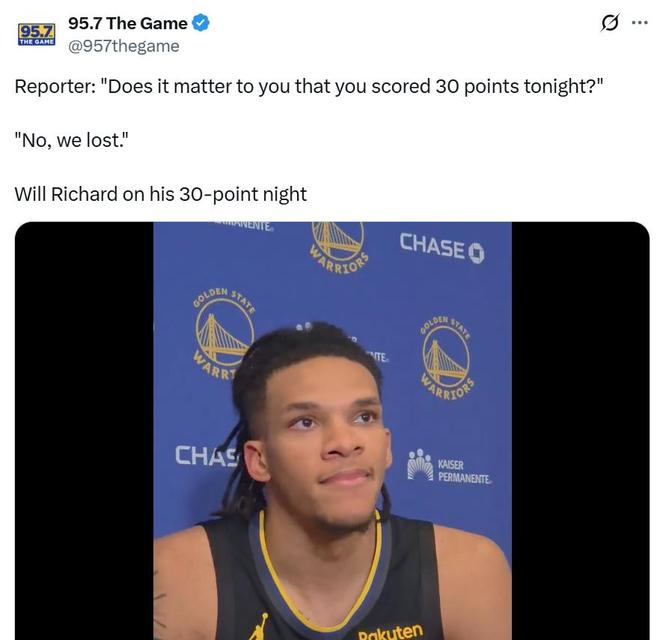Select the "No, we lost." tweet line
This screenshot has height=640, width=660.
click(71, 140)
